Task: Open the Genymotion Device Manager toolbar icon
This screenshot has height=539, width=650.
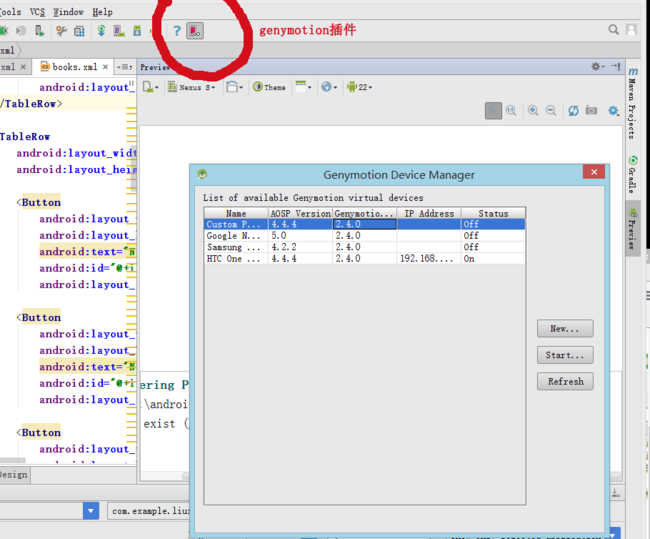Action: (195, 31)
